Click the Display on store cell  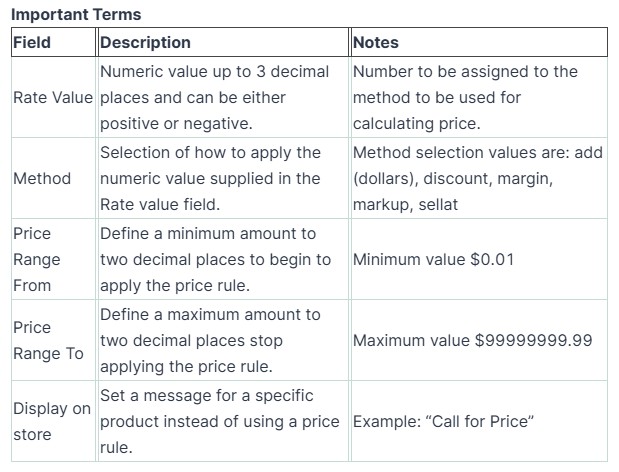(52, 421)
